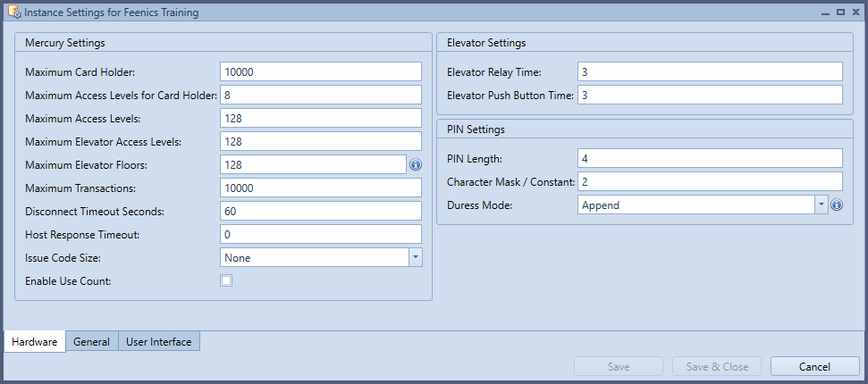Click the 'PIN Settings' group heading
Image resolution: width=868 pixels, height=384 pixels.
pyautogui.click(x=476, y=129)
